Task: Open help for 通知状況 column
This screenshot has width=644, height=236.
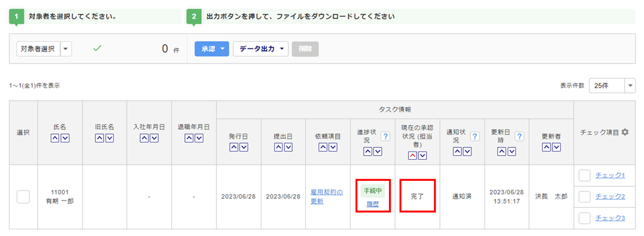Action: pyautogui.click(x=475, y=137)
